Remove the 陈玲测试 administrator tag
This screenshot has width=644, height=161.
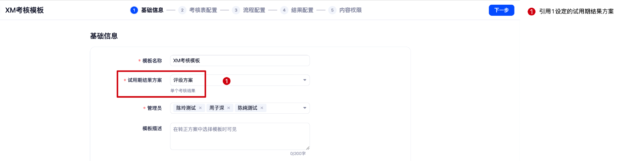200,108
